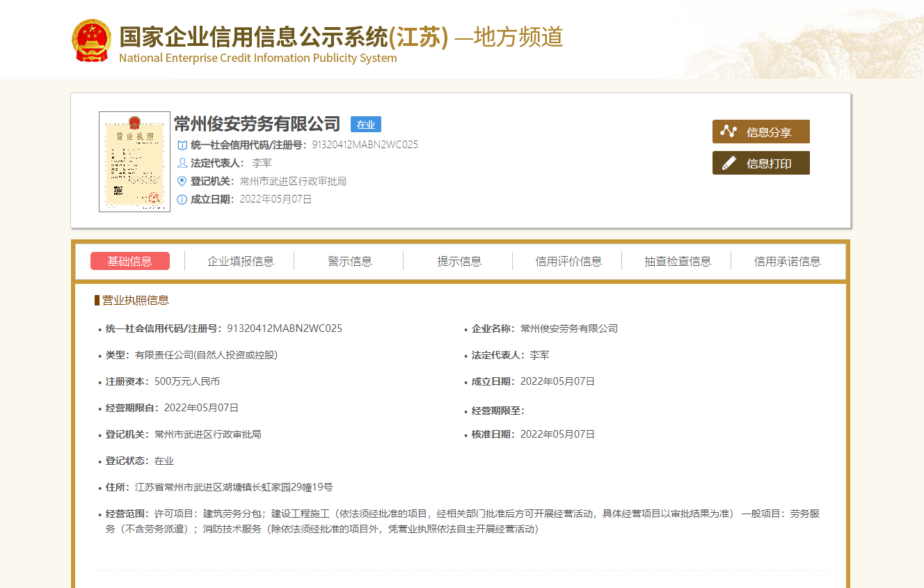The width and height of the screenshot is (924, 588).
Task: Click the 经营期限自 date value
Action: coord(201,408)
